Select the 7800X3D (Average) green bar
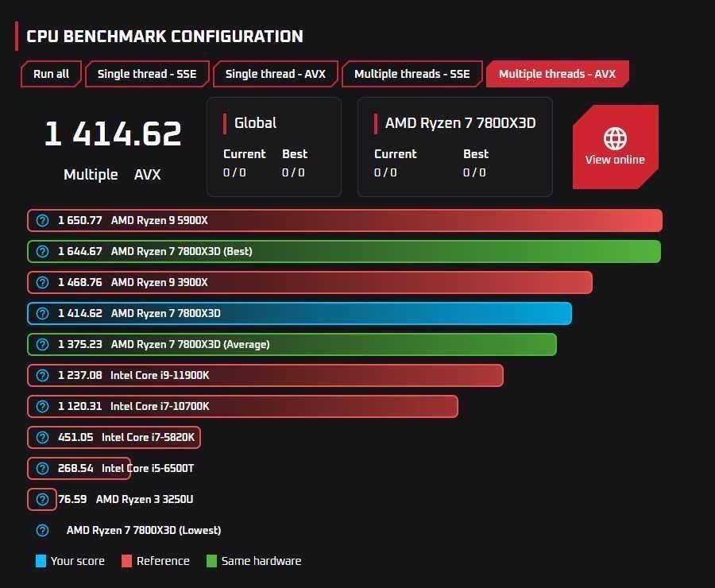 click(292, 344)
